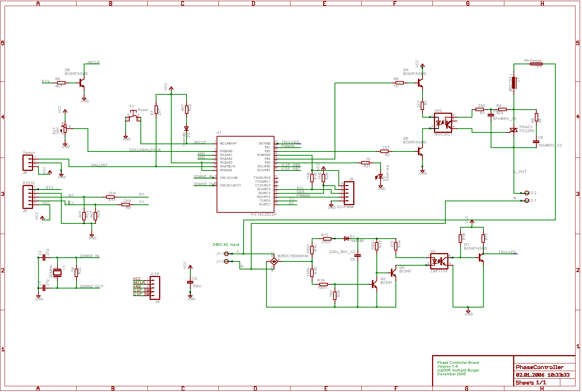Click the L1 inductor symbol

tap(513, 82)
